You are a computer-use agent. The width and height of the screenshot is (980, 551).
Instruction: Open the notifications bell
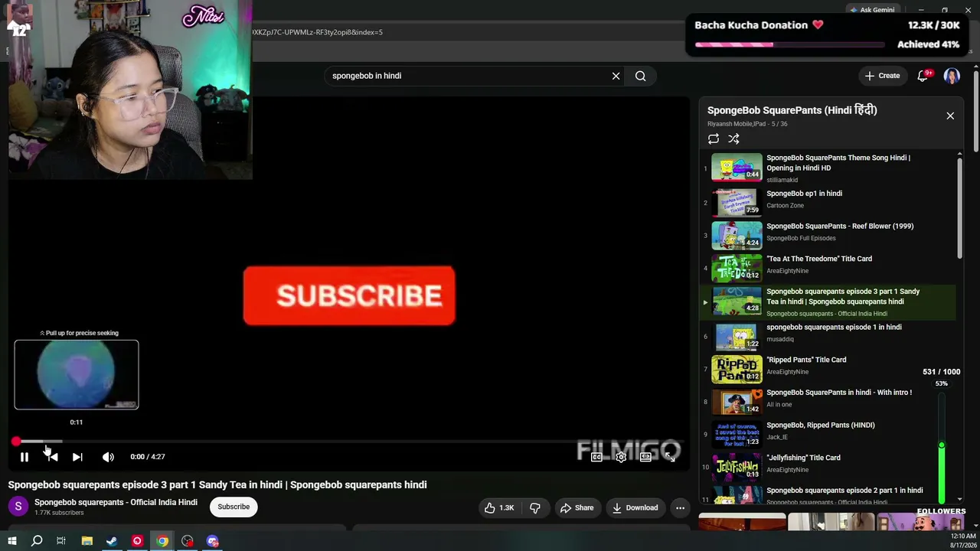click(923, 76)
